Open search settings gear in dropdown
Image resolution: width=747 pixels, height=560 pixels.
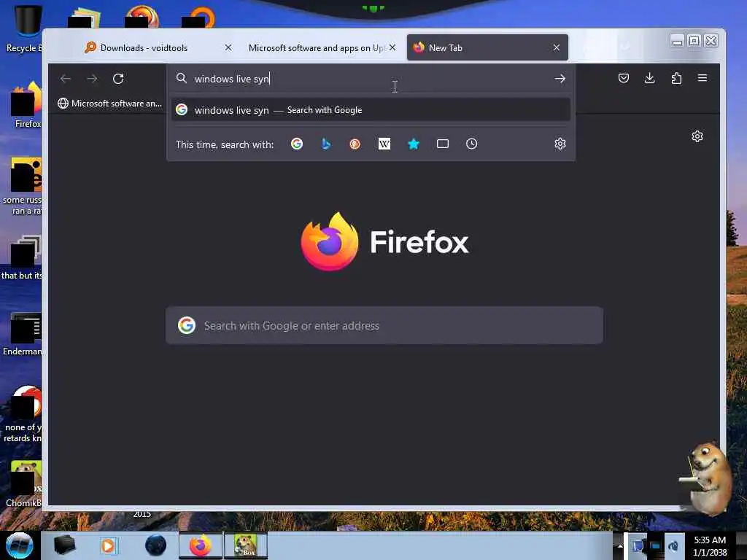tap(560, 144)
